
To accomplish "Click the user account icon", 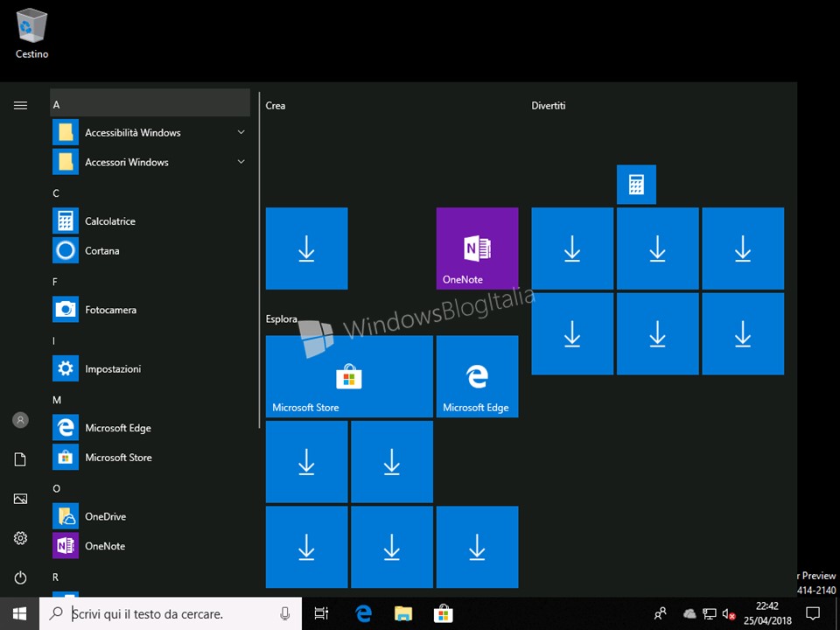I will click(x=20, y=420).
